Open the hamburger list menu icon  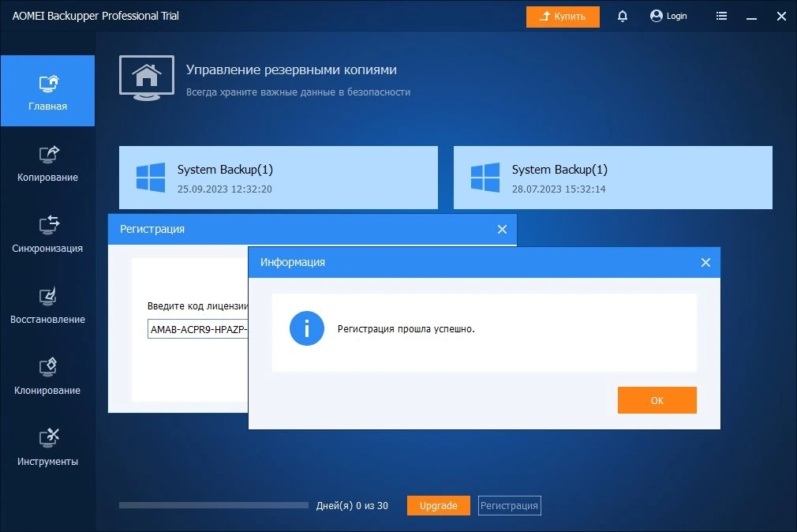[x=721, y=17]
